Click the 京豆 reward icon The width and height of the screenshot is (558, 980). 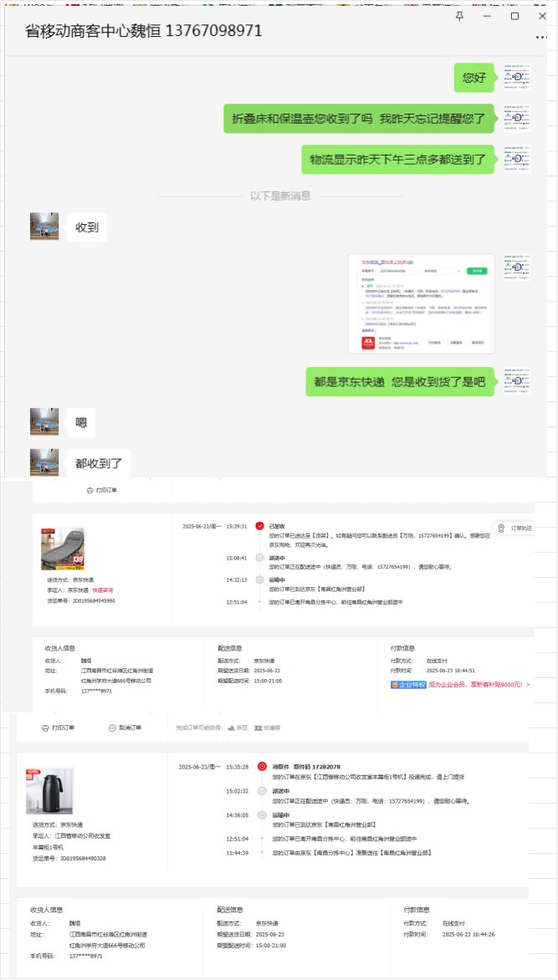(x=231, y=727)
